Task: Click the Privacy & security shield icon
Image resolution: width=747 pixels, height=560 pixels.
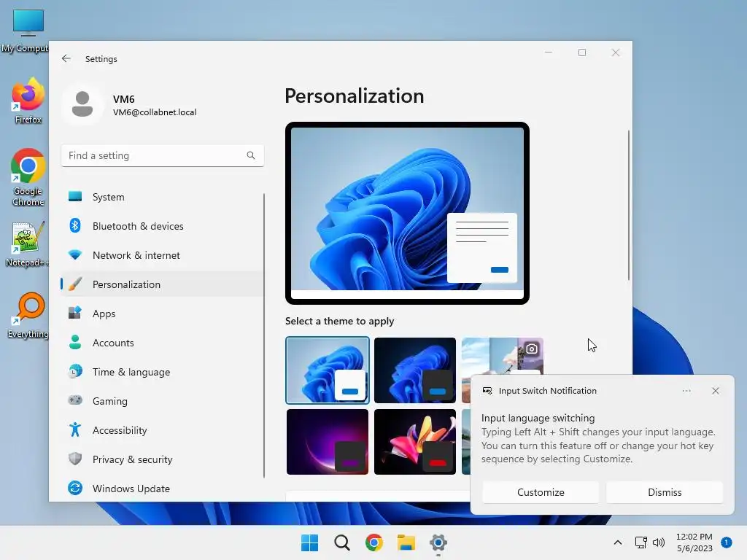Action: [x=75, y=459]
